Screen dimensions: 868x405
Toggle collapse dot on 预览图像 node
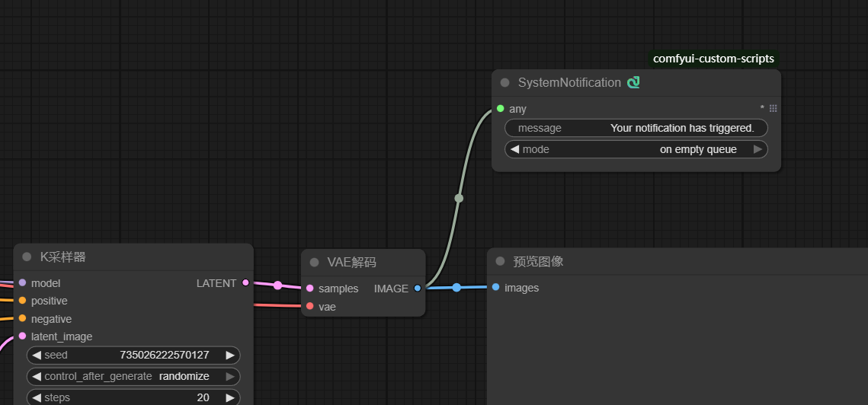point(500,261)
